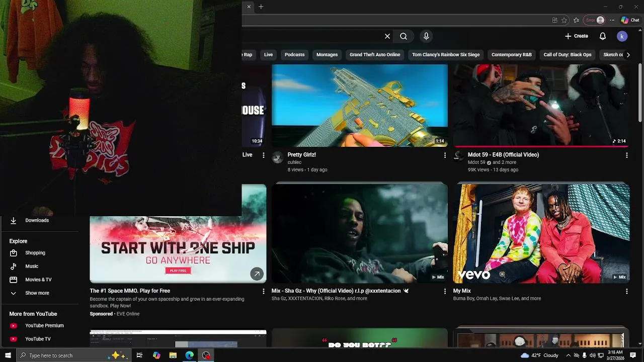Click the My Mix title
The height and width of the screenshot is (362, 644).
click(462, 291)
